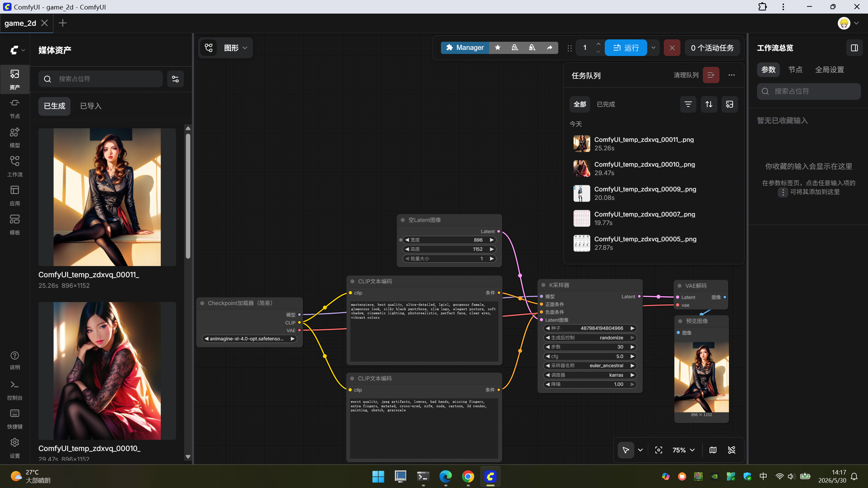Image resolution: width=868 pixels, height=488 pixels.
Task: Toggle the minimap icon
Action: coord(713,450)
